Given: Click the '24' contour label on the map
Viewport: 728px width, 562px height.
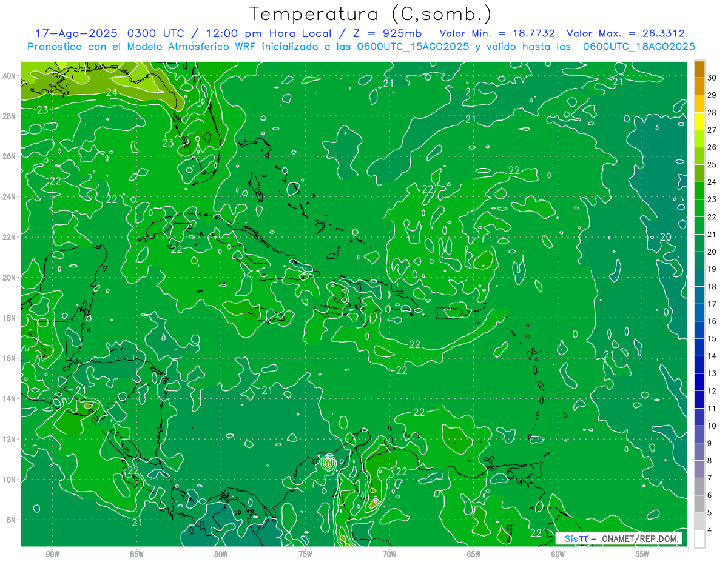Looking at the screenshot, I should [x=112, y=93].
